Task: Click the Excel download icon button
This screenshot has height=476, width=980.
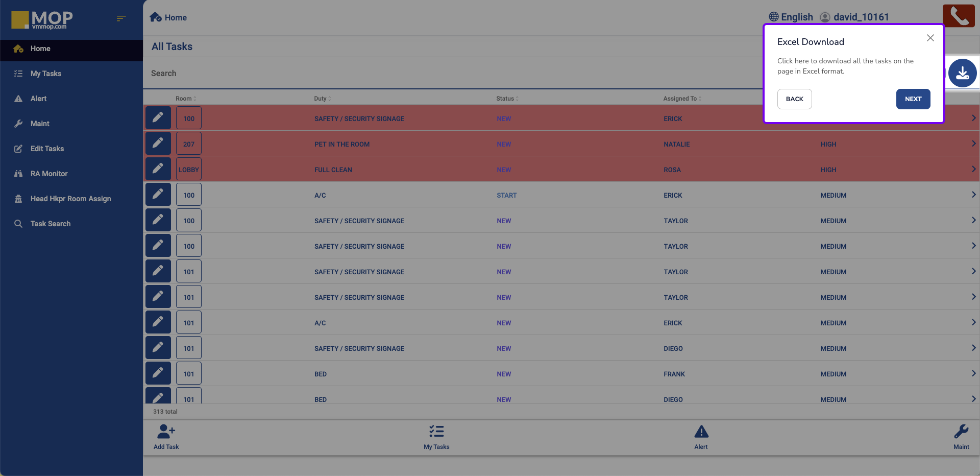Action: tap(962, 73)
